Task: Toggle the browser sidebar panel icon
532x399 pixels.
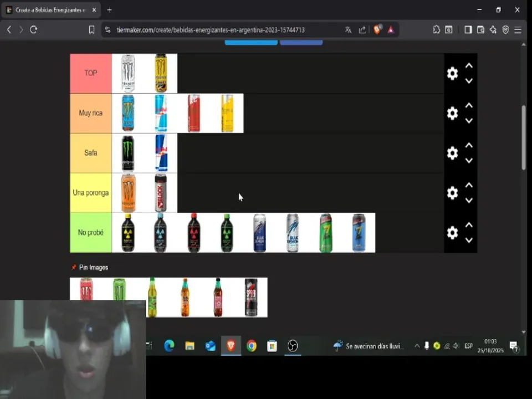Action: (468, 30)
